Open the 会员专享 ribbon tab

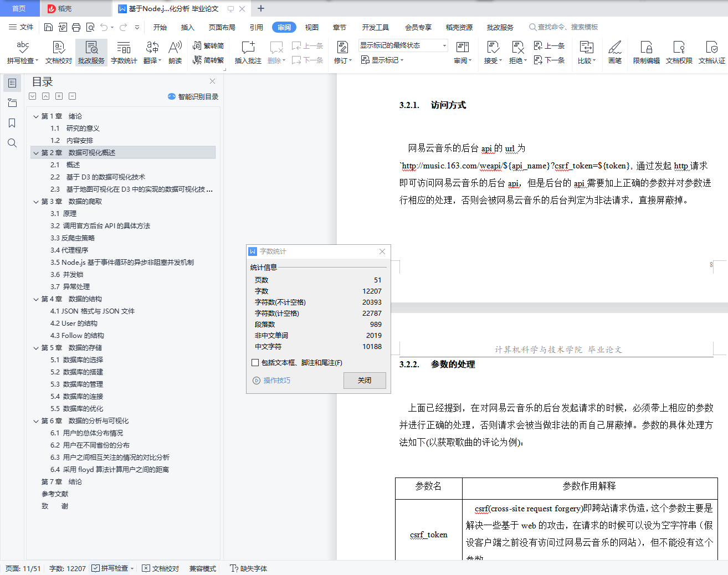418,27
